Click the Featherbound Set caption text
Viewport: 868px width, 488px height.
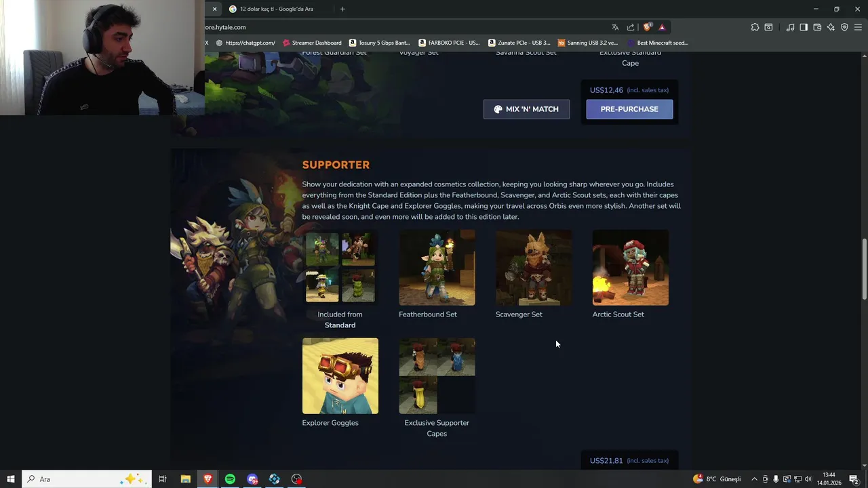(x=428, y=314)
